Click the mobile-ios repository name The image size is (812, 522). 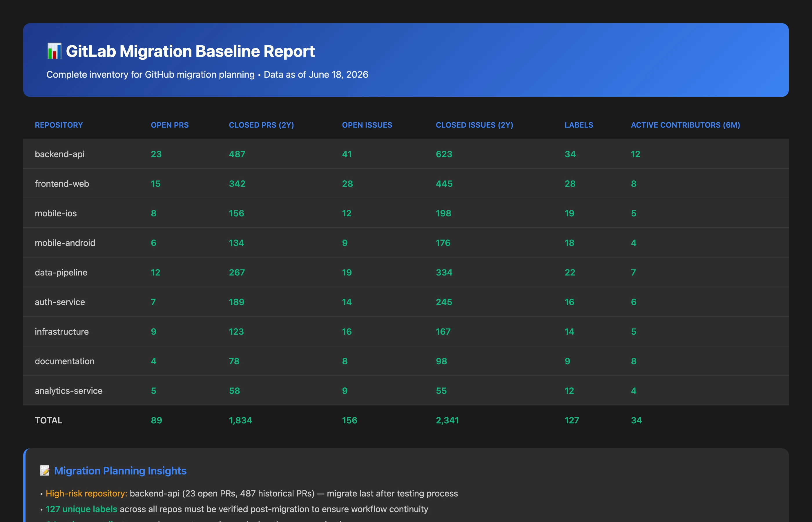56,213
